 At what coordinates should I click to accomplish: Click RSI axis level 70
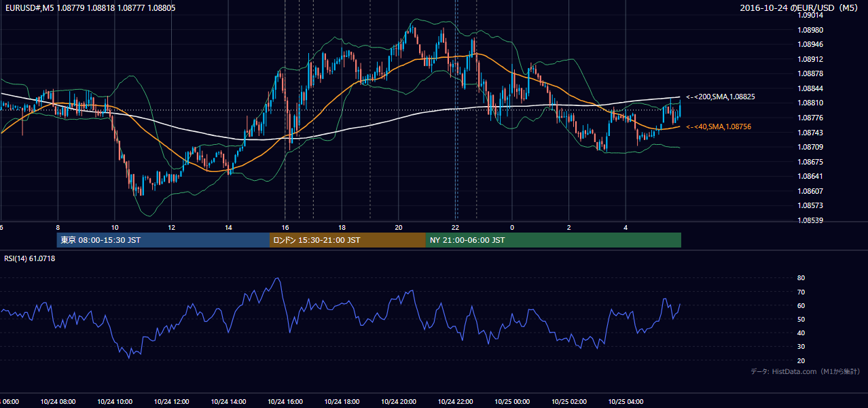click(x=801, y=292)
